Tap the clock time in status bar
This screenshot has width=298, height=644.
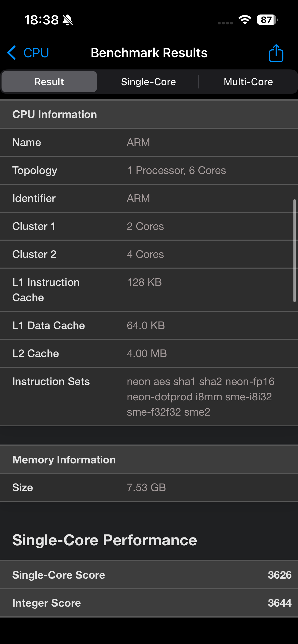point(41,20)
